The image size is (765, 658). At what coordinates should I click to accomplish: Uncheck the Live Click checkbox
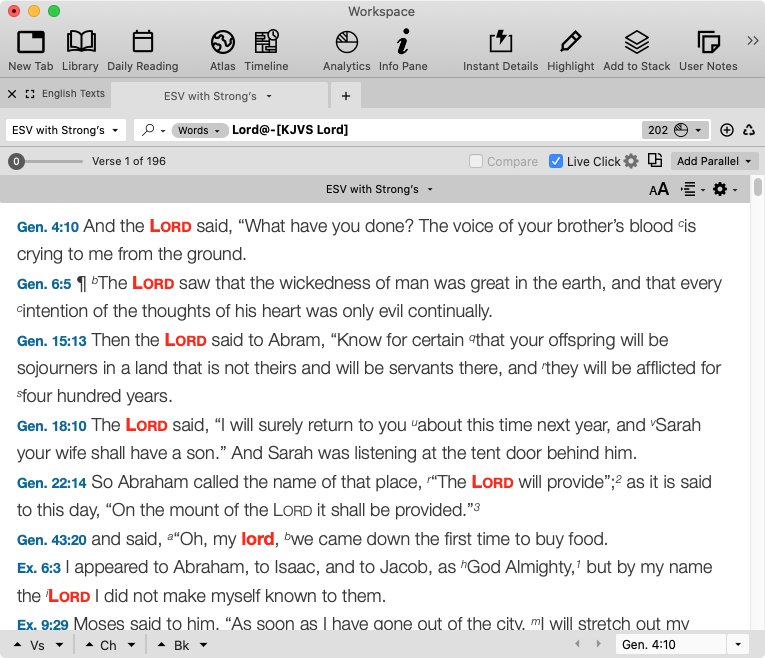pyautogui.click(x=556, y=161)
